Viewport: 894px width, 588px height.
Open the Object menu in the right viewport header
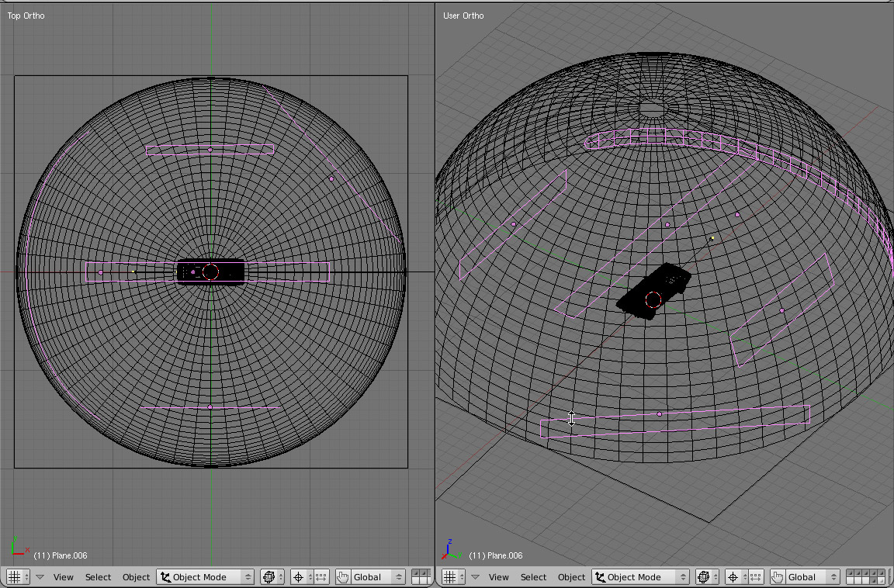571,577
